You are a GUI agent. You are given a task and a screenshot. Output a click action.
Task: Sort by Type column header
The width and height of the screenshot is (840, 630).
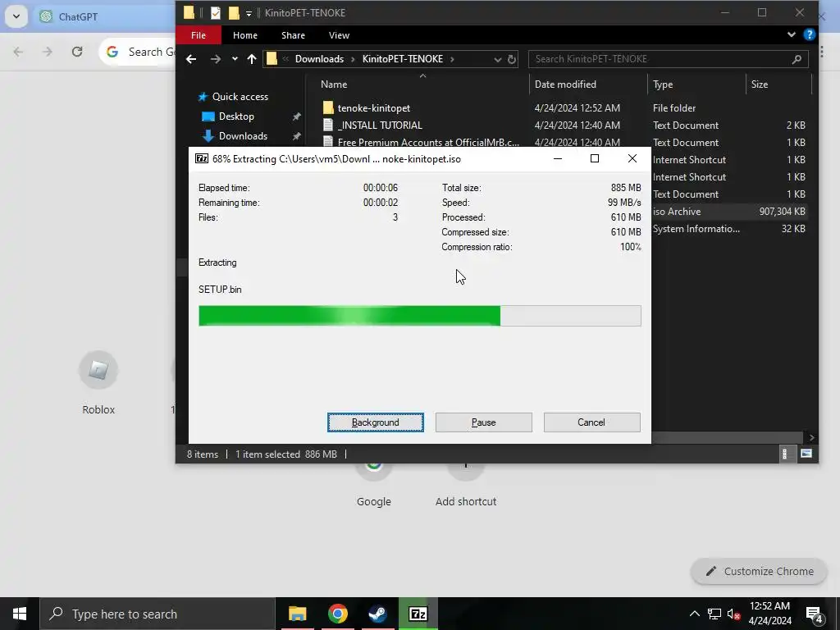coord(663,84)
